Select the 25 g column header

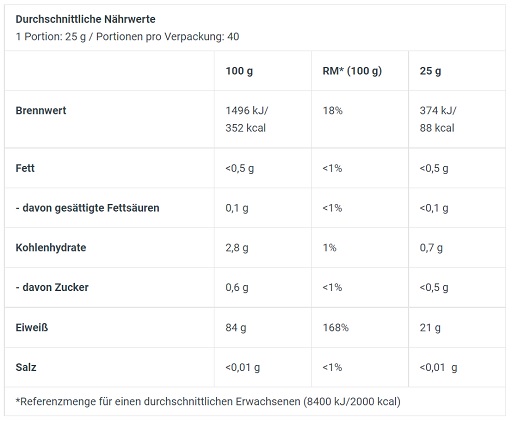click(430, 71)
